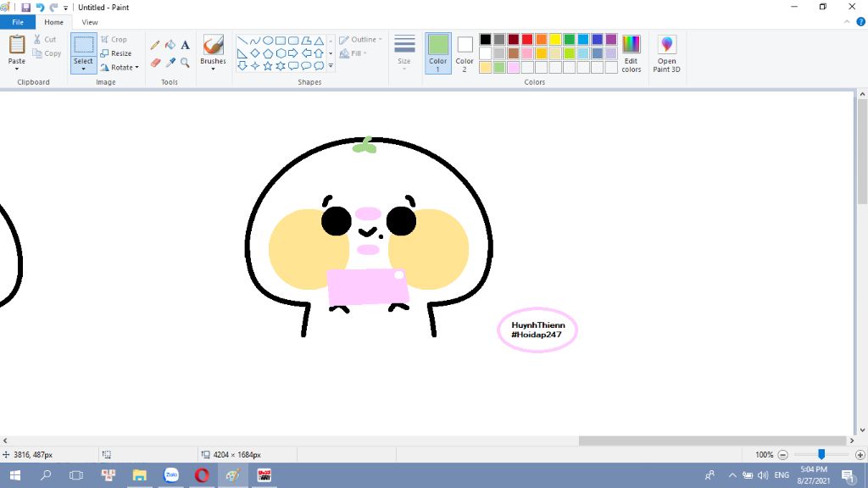Click the Undo arrow in title bar
This screenshot has height=488, width=868.
40,7
